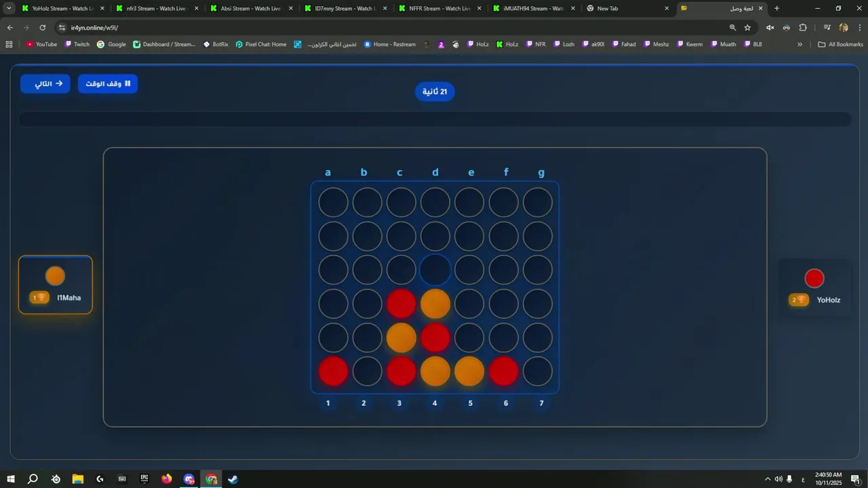Viewport: 868px width, 488px height.
Task: Click column label b above the board
Action: pyautogui.click(x=364, y=172)
